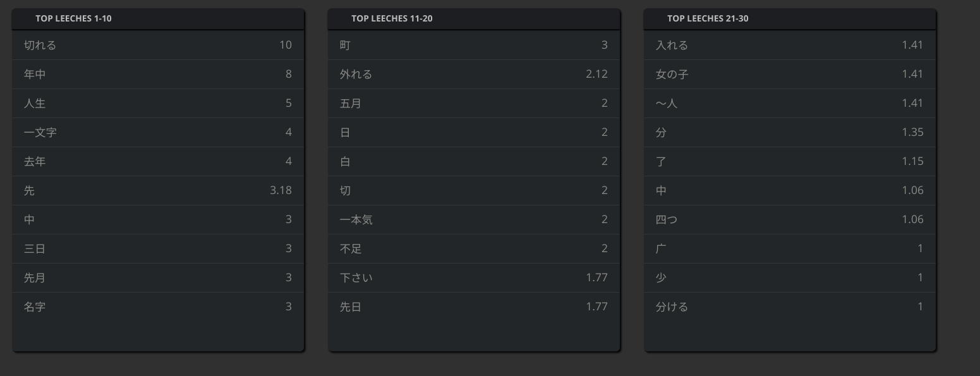Select the 了 row scoring 1.15
980x376 pixels.
pyautogui.click(x=790, y=162)
